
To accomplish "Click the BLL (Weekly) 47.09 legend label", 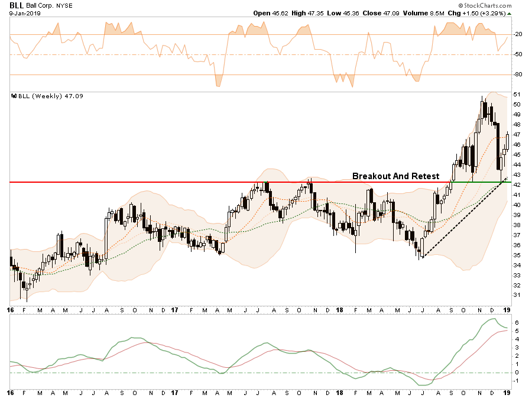I will [51, 96].
